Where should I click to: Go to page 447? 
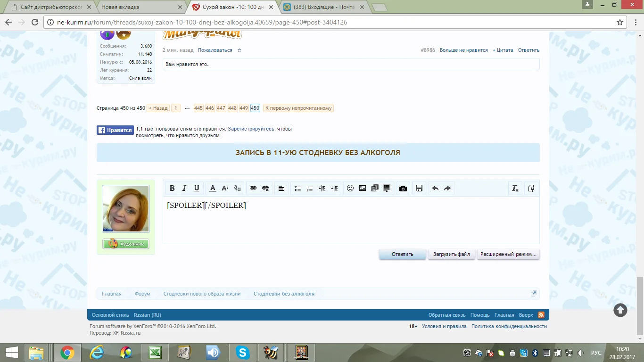point(221,108)
